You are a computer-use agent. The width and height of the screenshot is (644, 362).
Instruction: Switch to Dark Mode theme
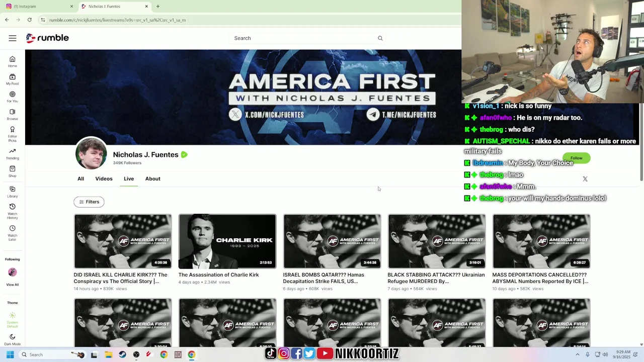12,340
